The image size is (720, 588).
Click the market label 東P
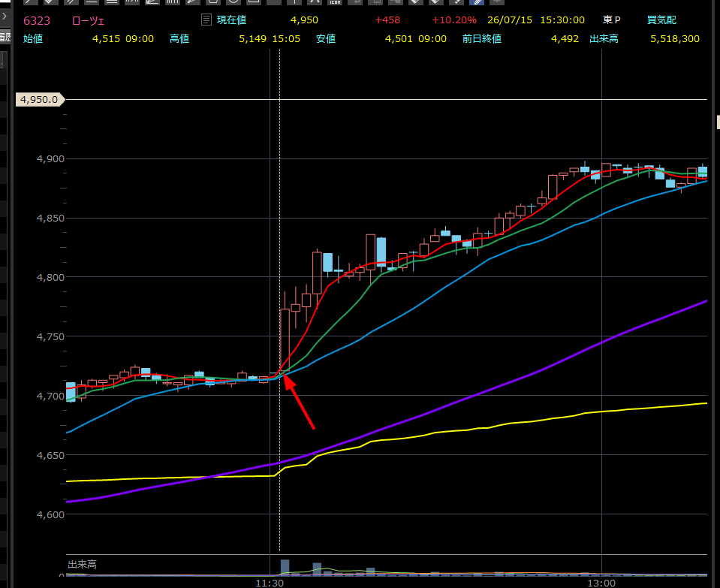[612, 20]
